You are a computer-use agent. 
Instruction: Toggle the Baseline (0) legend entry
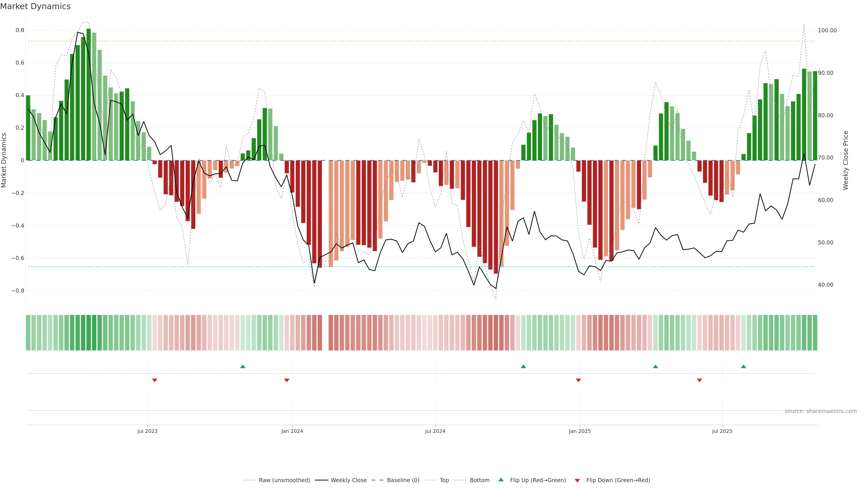pyautogui.click(x=403, y=480)
